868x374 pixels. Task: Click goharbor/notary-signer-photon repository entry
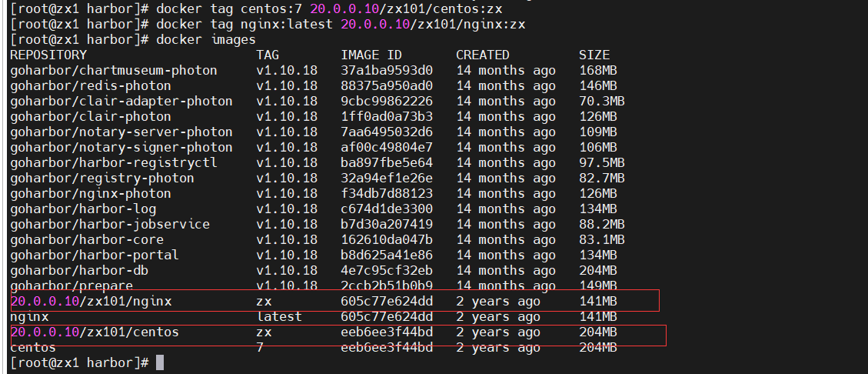click(121, 148)
